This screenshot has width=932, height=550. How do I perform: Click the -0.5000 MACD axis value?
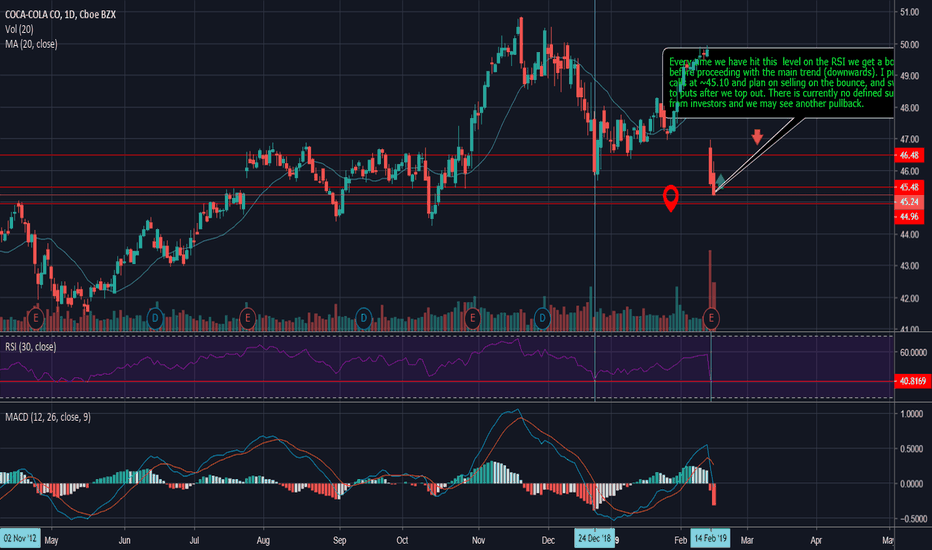911,518
